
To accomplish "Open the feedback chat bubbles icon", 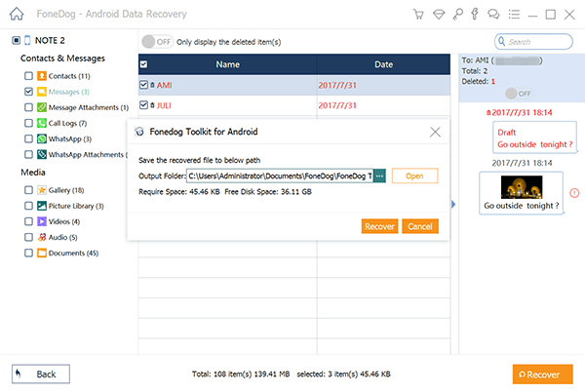I will [493, 15].
